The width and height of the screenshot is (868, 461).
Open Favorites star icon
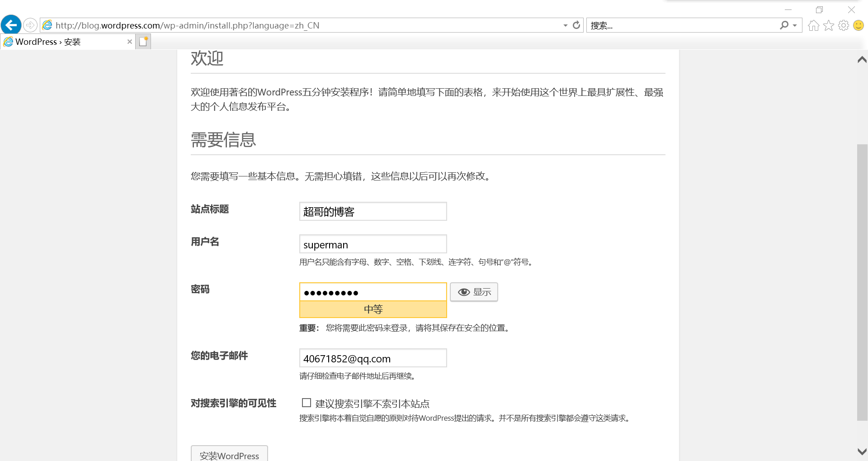(x=829, y=25)
